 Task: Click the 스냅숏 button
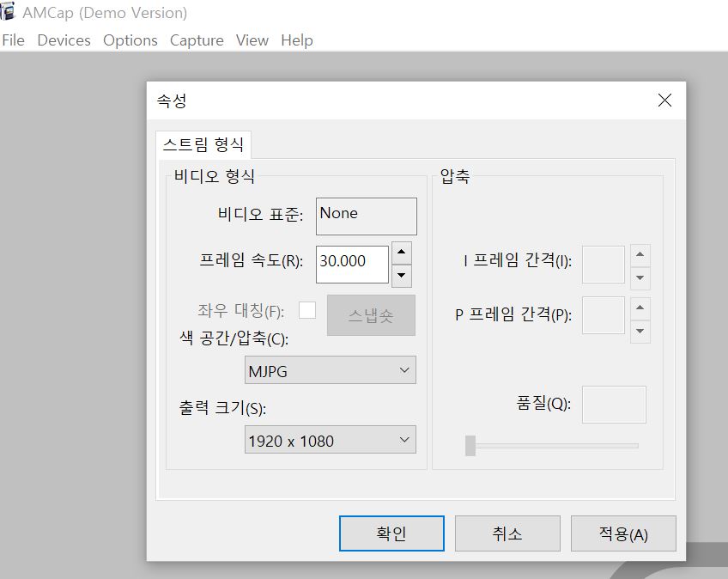point(371,315)
